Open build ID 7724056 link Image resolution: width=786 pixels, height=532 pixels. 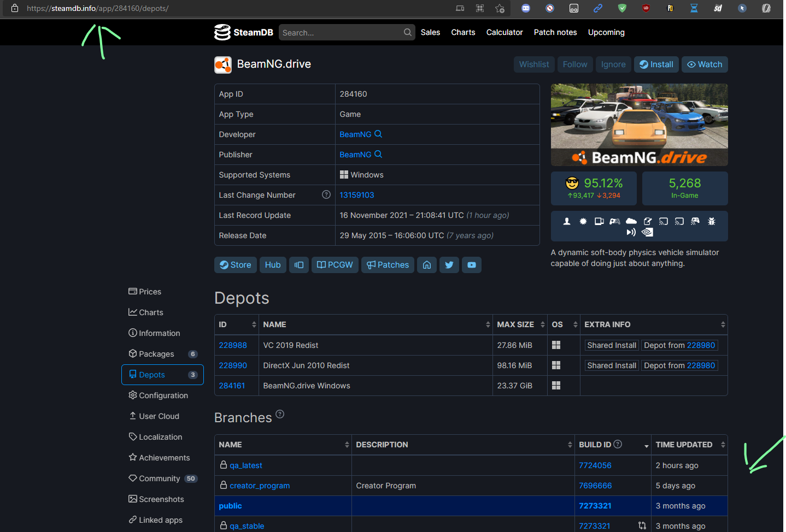tap(595, 465)
